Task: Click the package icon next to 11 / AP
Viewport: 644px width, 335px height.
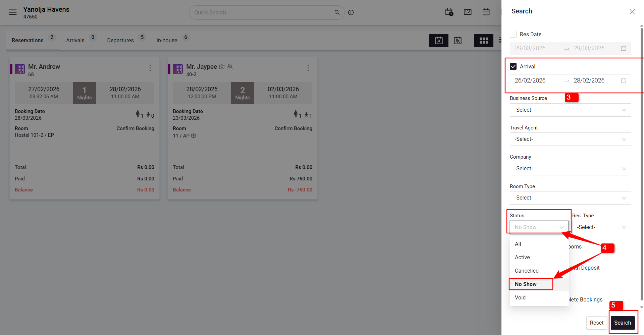Action: pos(194,136)
